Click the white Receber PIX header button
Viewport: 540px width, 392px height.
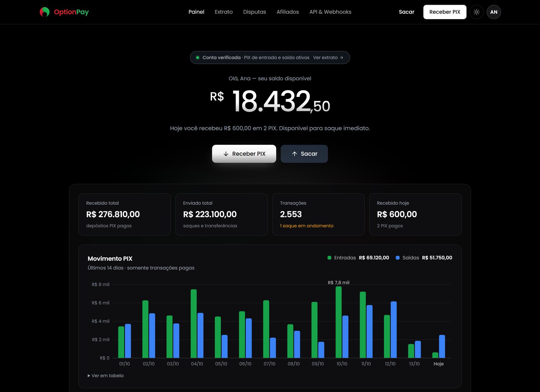tap(445, 12)
